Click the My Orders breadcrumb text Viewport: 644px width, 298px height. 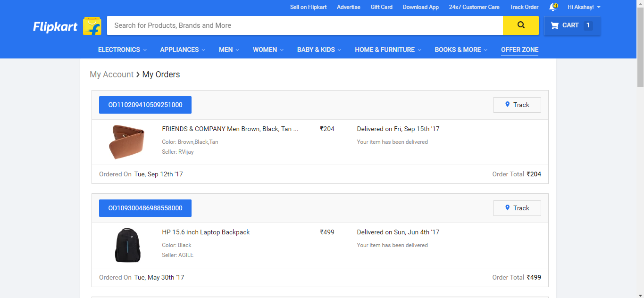(161, 74)
